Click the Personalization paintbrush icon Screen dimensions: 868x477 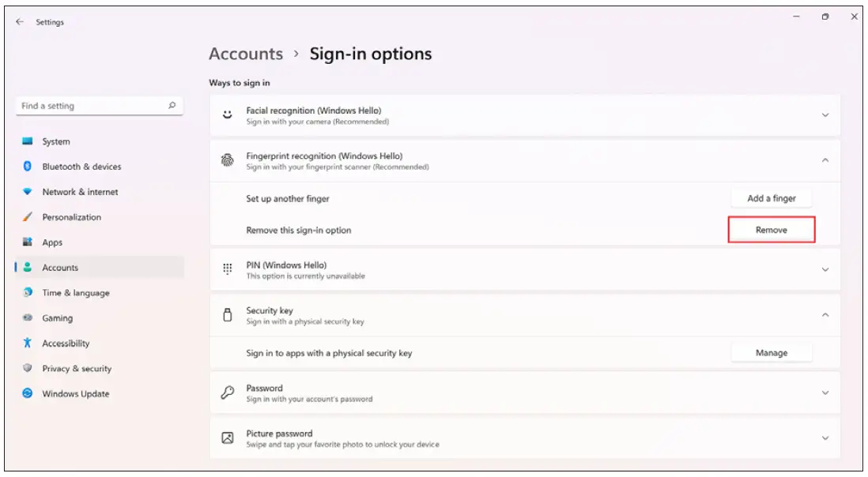pos(28,217)
